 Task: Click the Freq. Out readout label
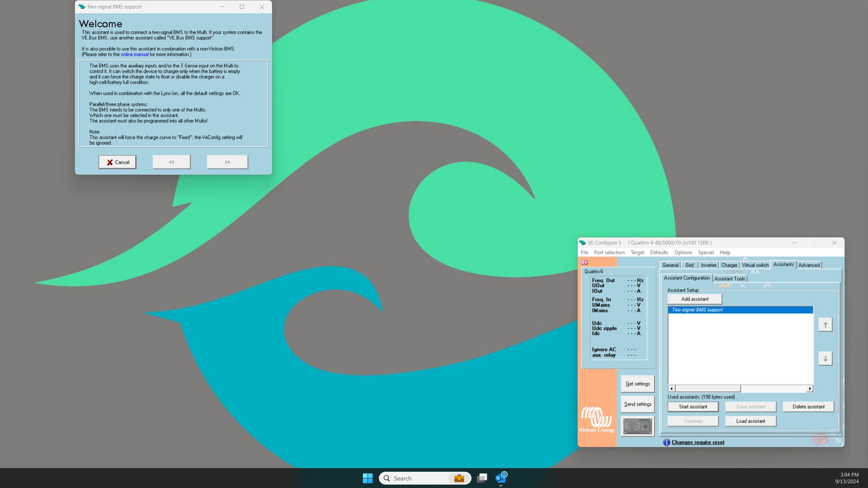603,281
